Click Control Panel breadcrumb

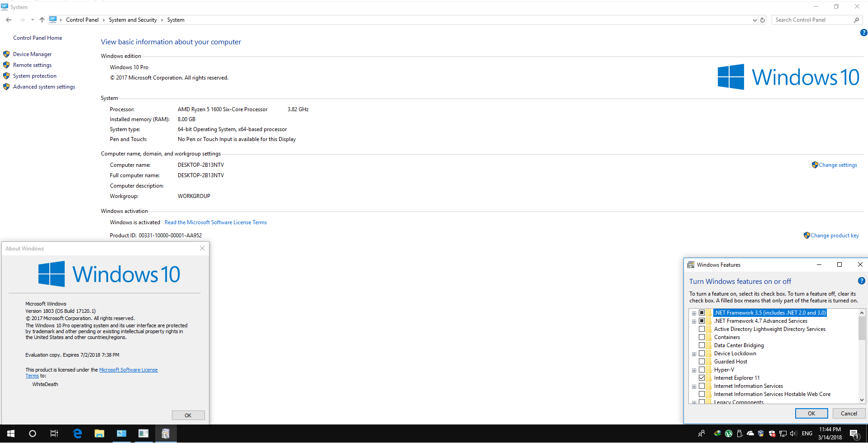(82, 20)
